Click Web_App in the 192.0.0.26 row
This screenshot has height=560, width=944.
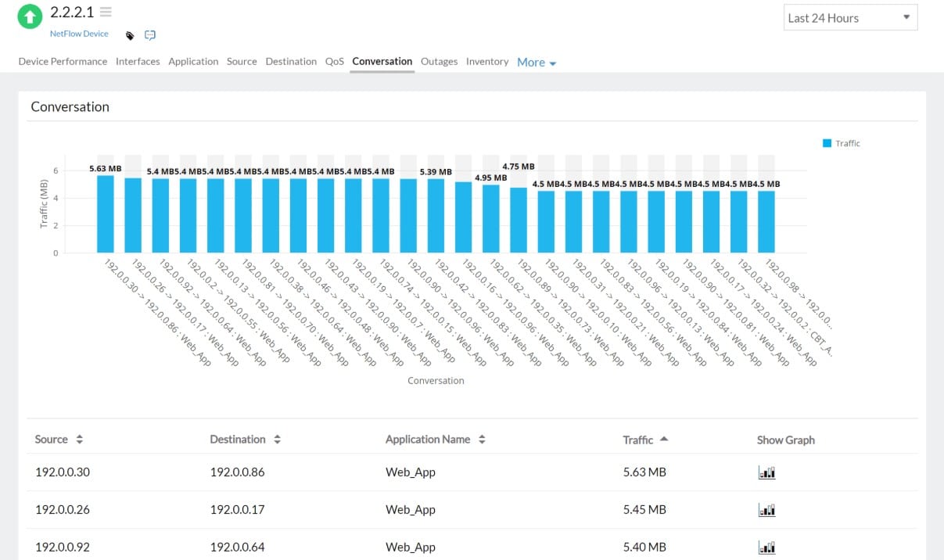(411, 510)
